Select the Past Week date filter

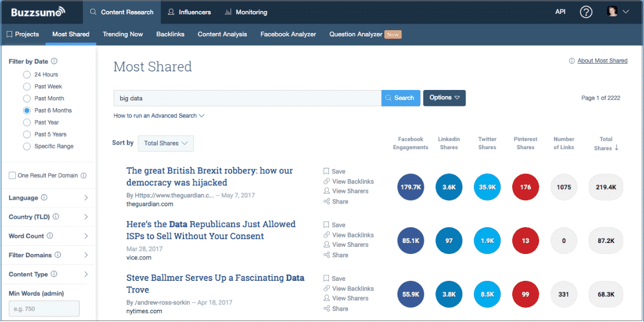[x=27, y=87]
